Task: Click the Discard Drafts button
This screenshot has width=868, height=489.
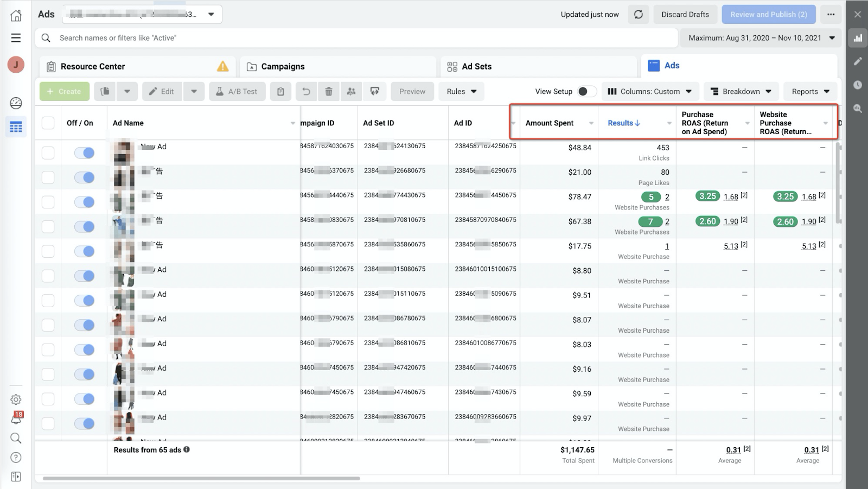Action: point(685,15)
